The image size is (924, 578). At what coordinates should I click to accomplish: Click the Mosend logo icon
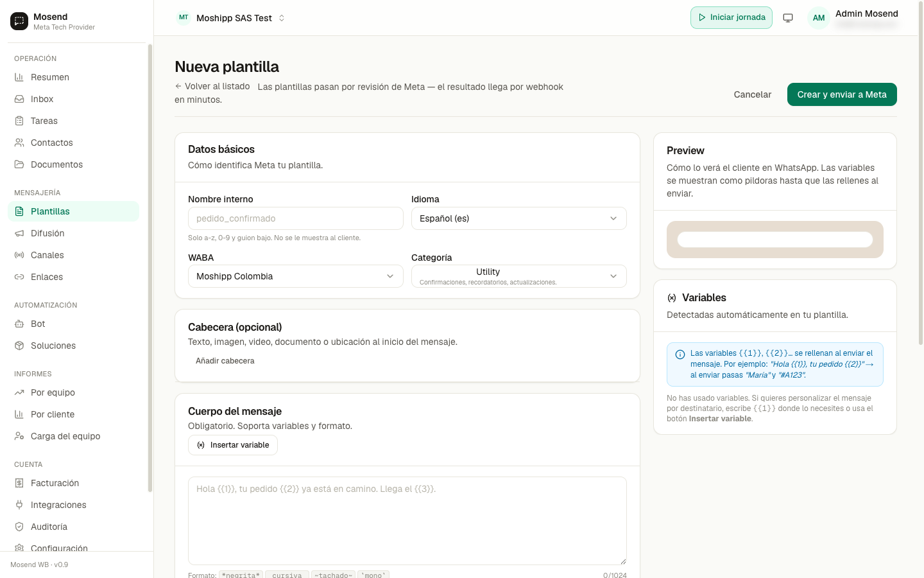tap(19, 21)
